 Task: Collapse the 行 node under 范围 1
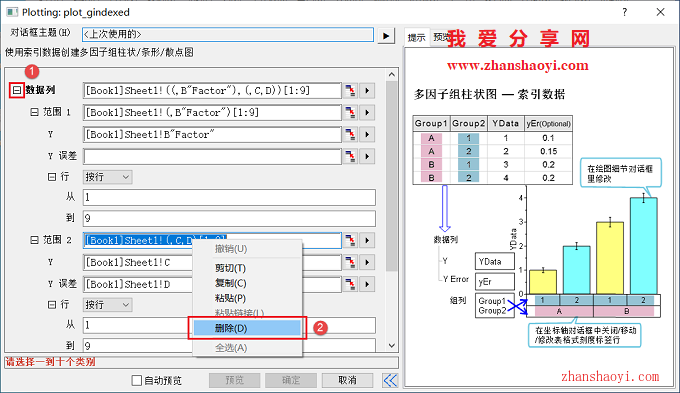tap(52, 177)
